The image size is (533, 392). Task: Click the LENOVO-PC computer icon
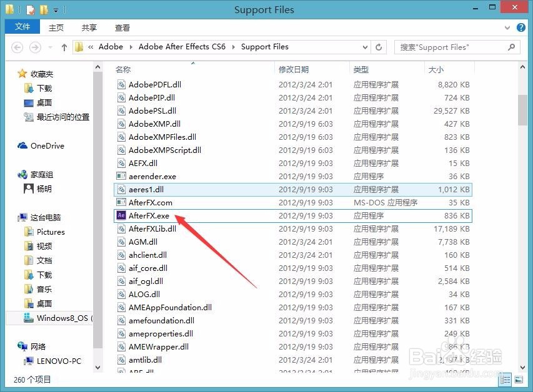pos(29,361)
